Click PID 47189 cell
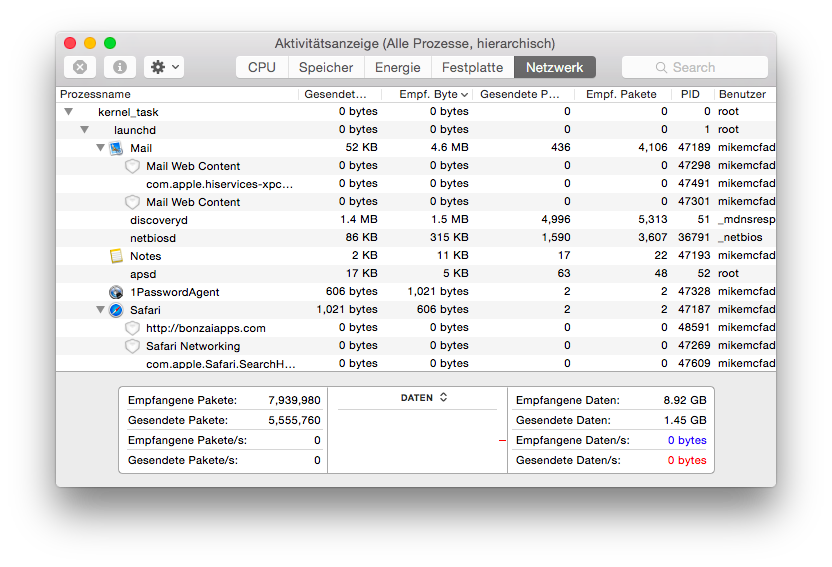The image size is (832, 567). point(694,147)
